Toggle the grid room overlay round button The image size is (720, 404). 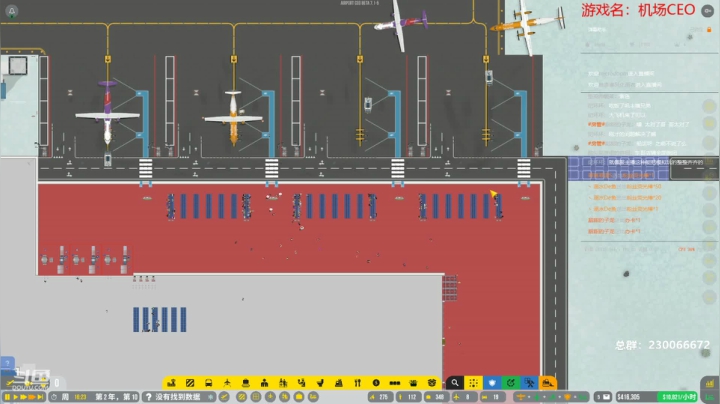[256, 397]
